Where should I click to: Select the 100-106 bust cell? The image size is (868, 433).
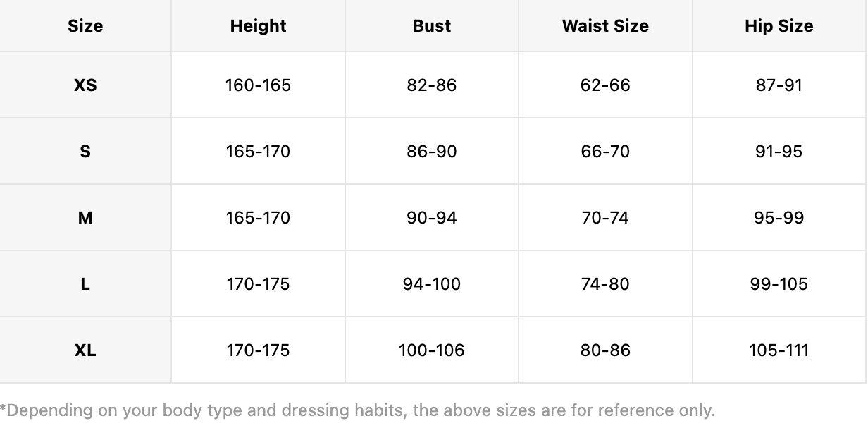pos(432,350)
